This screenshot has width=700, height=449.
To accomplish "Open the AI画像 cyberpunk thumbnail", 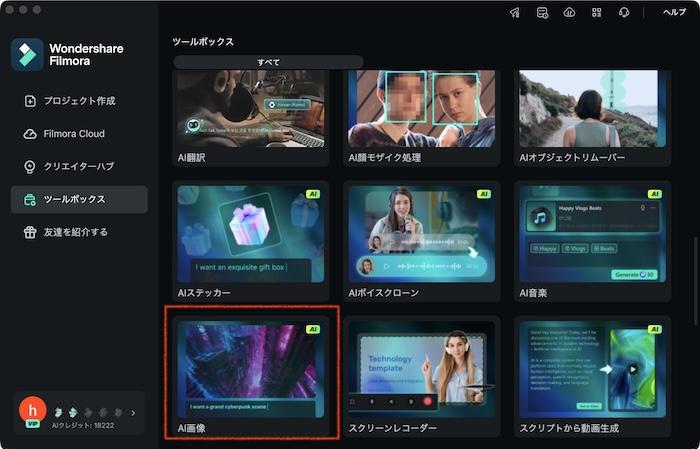I will point(251,369).
